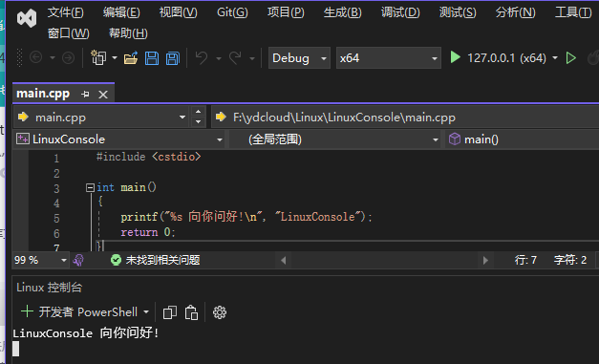This screenshot has height=364, width=599.
Task: Click the horizontal scrollbar left arrow
Action: [x=284, y=260]
